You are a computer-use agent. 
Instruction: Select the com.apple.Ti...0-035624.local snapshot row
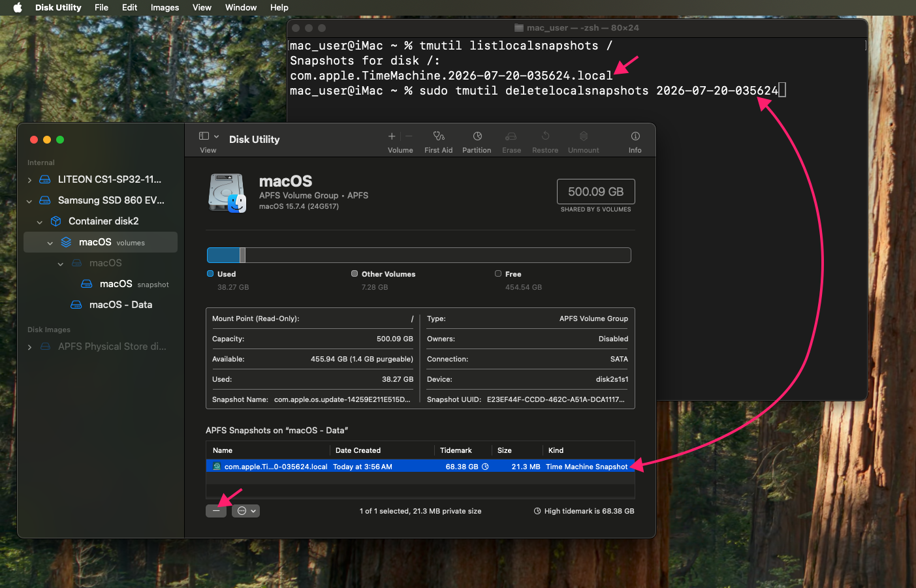coord(420,467)
